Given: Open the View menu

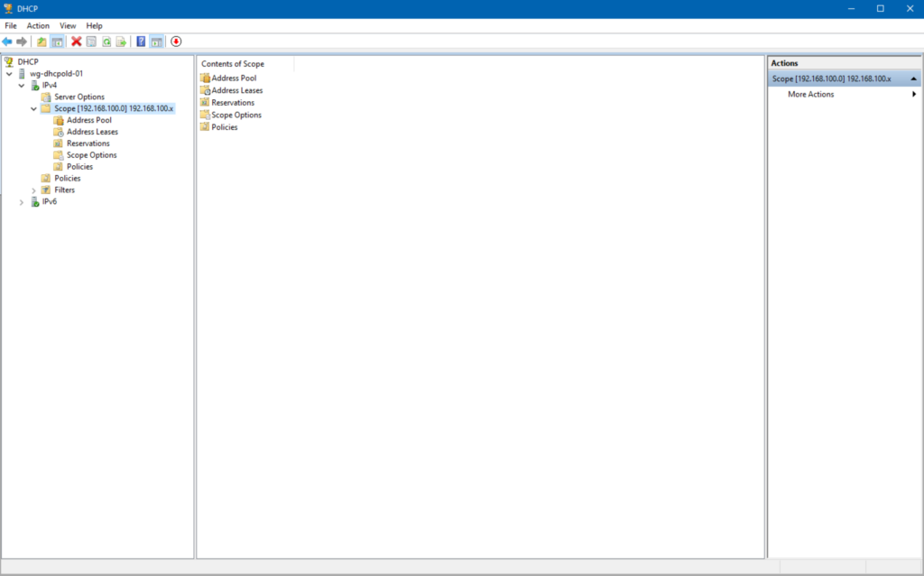Looking at the screenshot, I should pyautogui.click(x=68, y=25).
